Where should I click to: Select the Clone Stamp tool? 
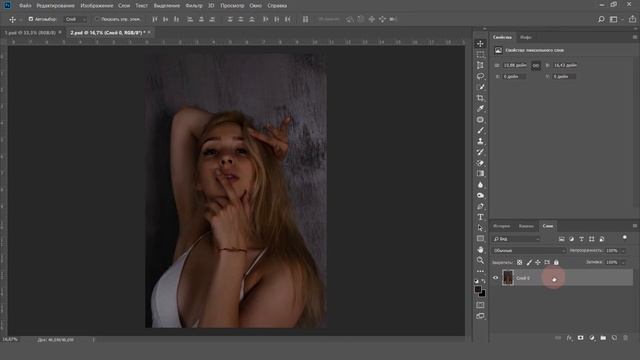coord(480,141)
